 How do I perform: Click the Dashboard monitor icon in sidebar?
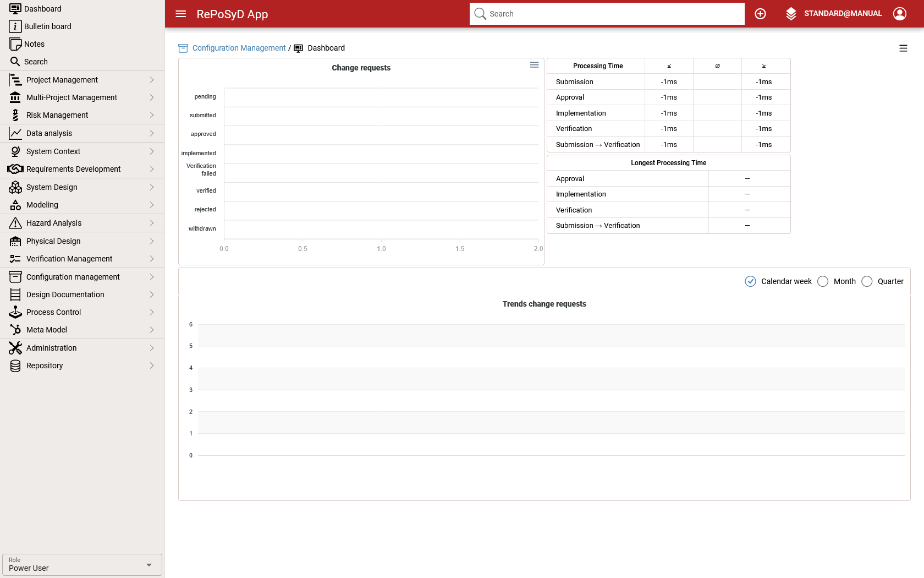[15, 9]
